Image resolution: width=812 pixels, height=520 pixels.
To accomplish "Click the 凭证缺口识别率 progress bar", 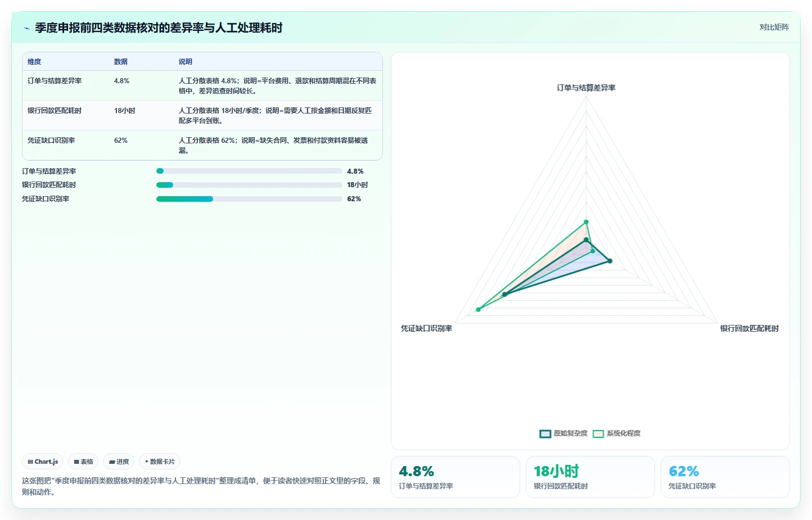I will coord(249,199).
